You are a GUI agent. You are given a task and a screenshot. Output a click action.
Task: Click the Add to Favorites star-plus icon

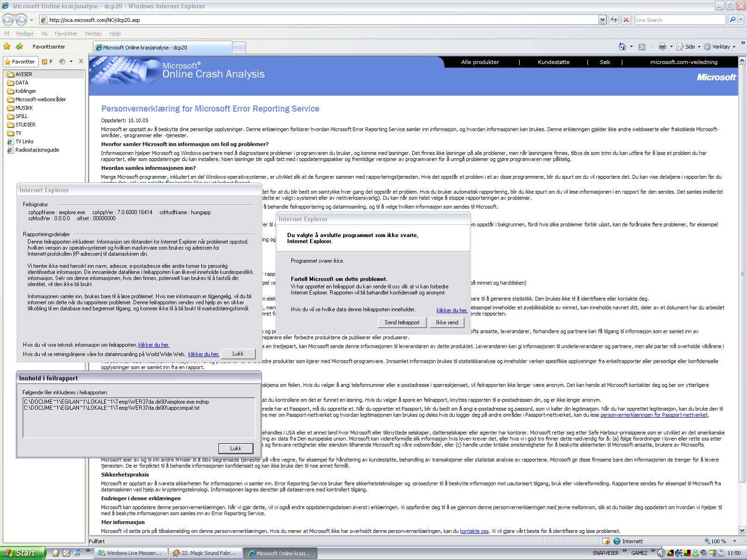point(19,46)
